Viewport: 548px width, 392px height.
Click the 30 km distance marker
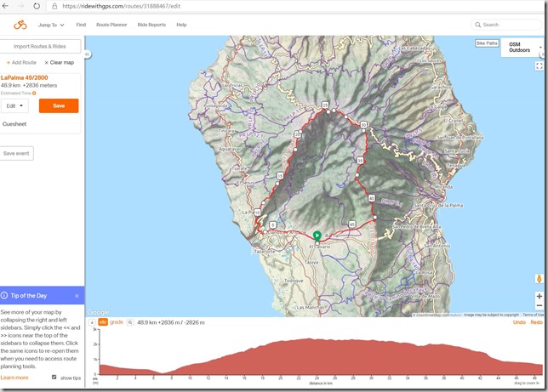point(363,125)
